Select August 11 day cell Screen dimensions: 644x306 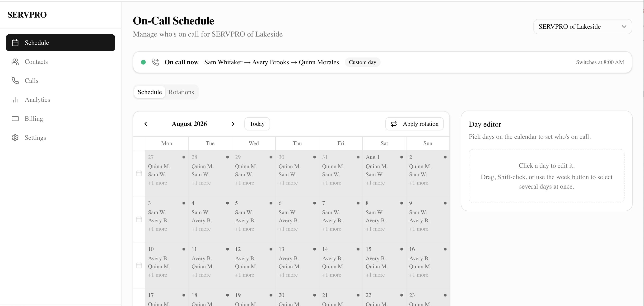[210, 265]
